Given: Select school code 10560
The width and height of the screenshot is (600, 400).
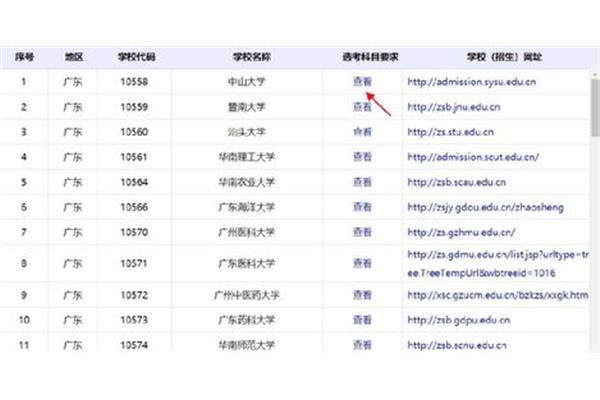Looking at the screenshot, I should (134, 132).
